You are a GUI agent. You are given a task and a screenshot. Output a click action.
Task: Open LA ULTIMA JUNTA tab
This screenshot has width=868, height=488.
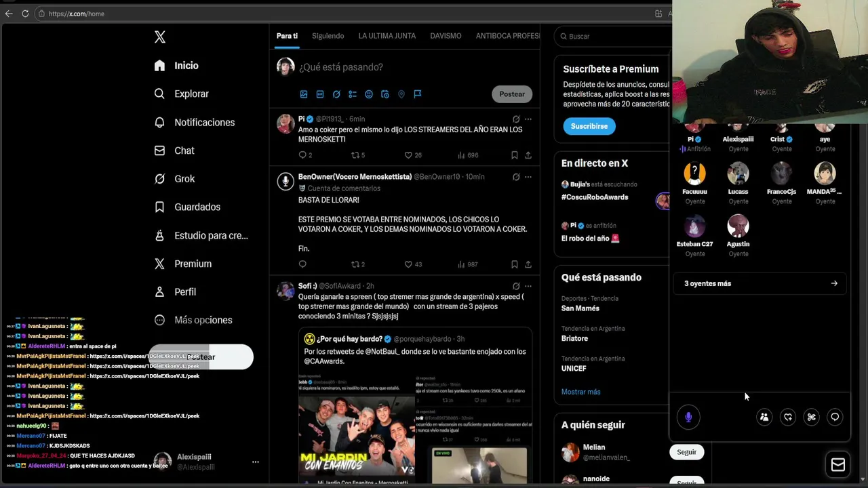[387, 36]
